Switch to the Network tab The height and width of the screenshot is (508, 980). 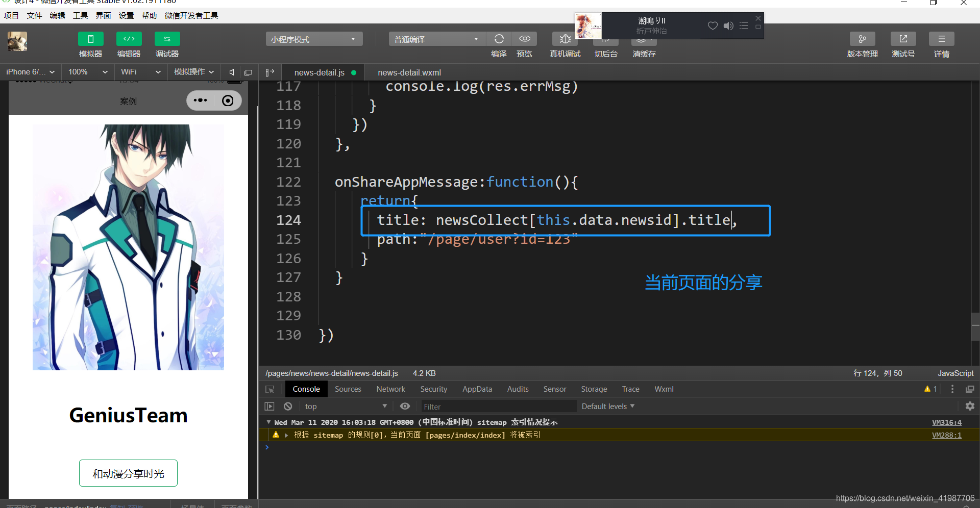pyautogui.click(x=391, y=389)
